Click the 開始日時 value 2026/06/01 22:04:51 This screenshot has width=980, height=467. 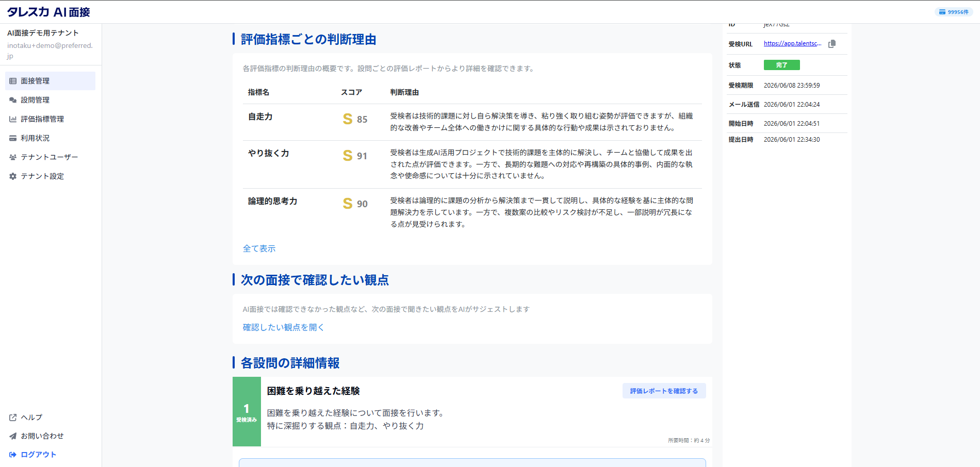pyautogui.click(x=792, y=124)
